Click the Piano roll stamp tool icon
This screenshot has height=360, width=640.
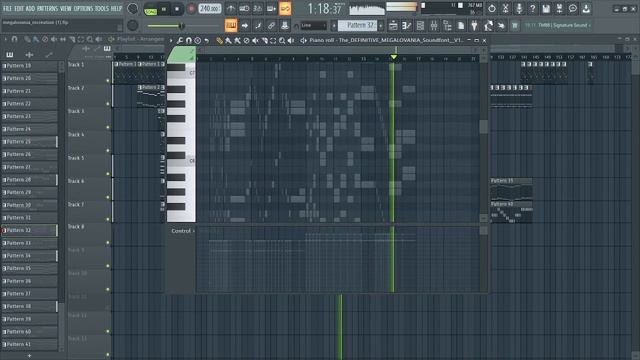[x=198, y=40]
